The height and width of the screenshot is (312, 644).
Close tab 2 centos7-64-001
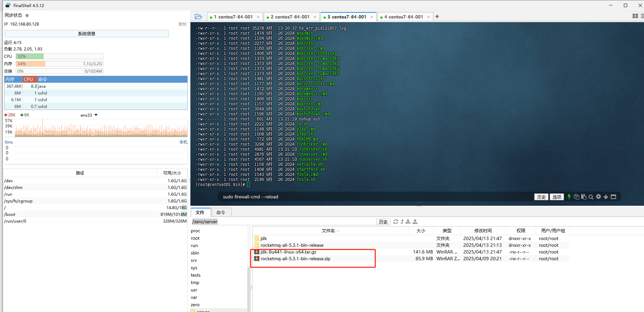315,17
